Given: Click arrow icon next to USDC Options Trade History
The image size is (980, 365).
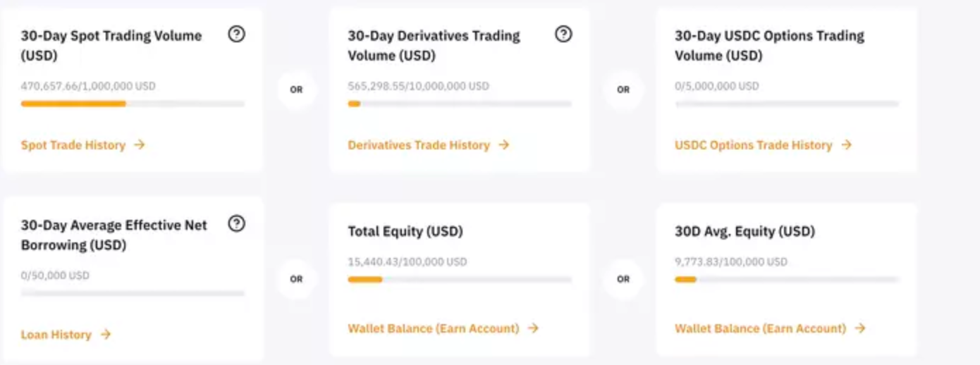Looking at the screenshot, I should click(x=846, y=144).
